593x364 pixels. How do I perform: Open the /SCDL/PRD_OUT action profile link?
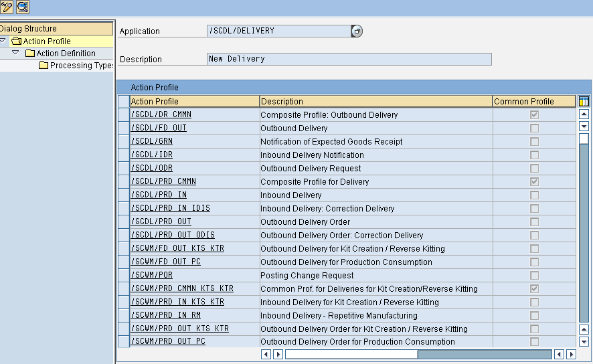161,221
